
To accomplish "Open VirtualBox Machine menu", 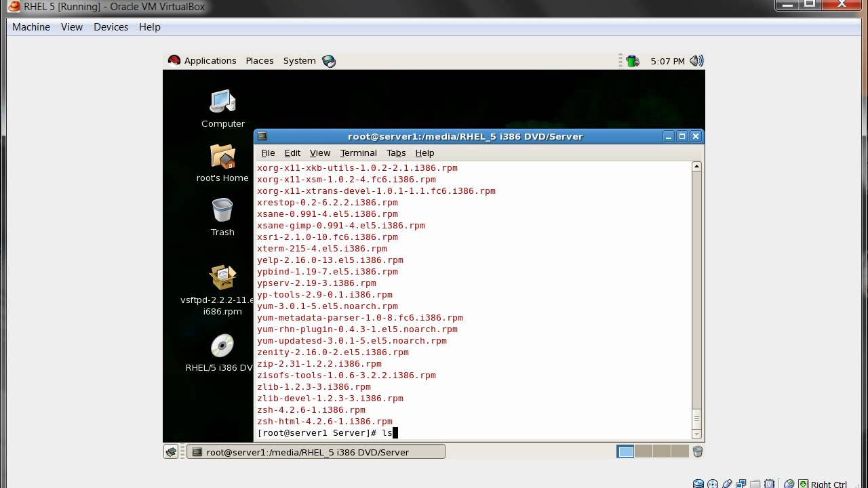I will tap(31, 27).
